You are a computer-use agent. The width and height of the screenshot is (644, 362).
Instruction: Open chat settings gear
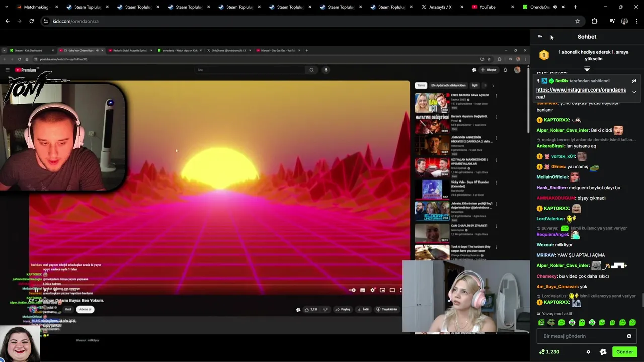[x=588, y=352]
